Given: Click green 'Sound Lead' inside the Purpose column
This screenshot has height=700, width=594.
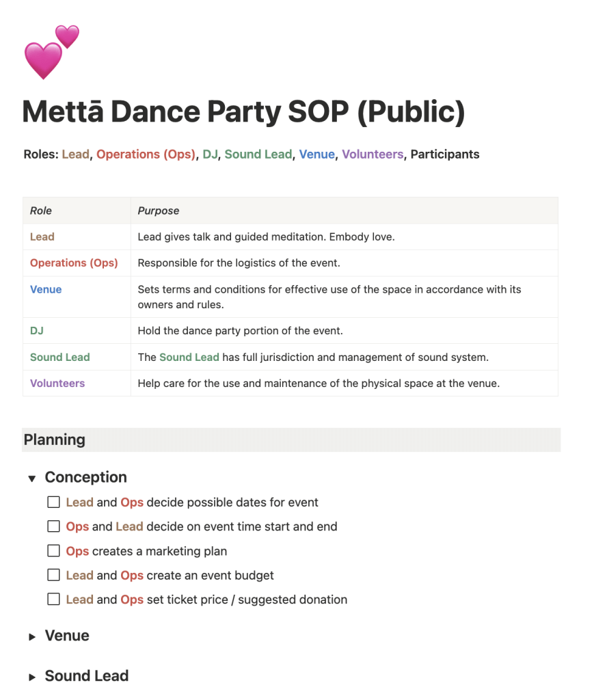Looking at the screenshot, I should tap(189, 357).
